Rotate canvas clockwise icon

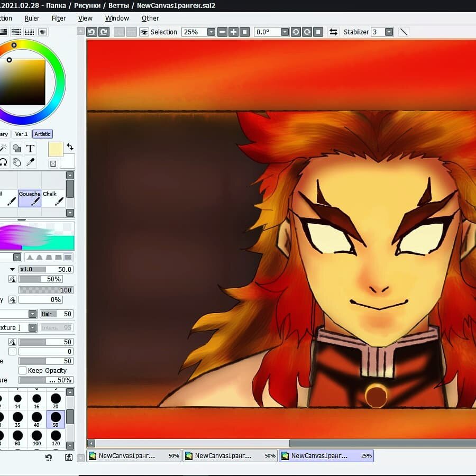307,32
